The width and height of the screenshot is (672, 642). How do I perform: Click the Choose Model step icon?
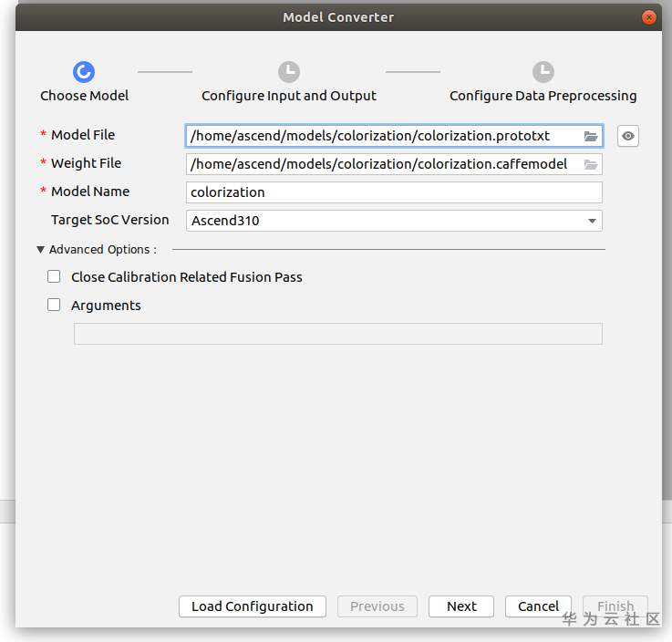pos(84,72)
